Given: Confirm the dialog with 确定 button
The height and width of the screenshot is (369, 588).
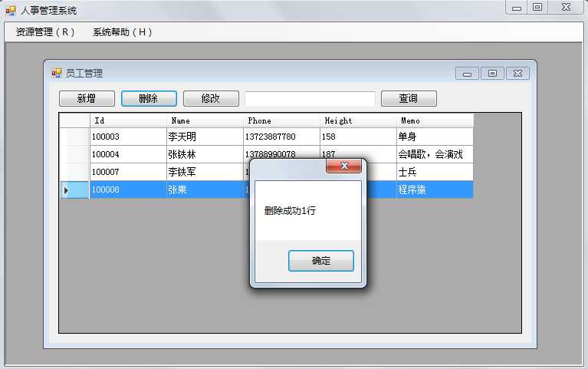Looking at the screenshot, I should pyautogui.click(x=321, y=261).
